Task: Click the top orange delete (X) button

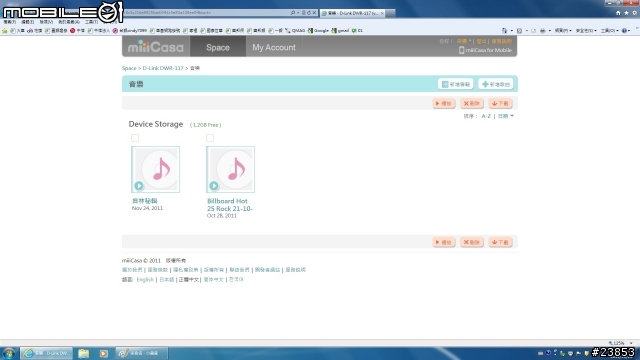Action: pos(471,103)
